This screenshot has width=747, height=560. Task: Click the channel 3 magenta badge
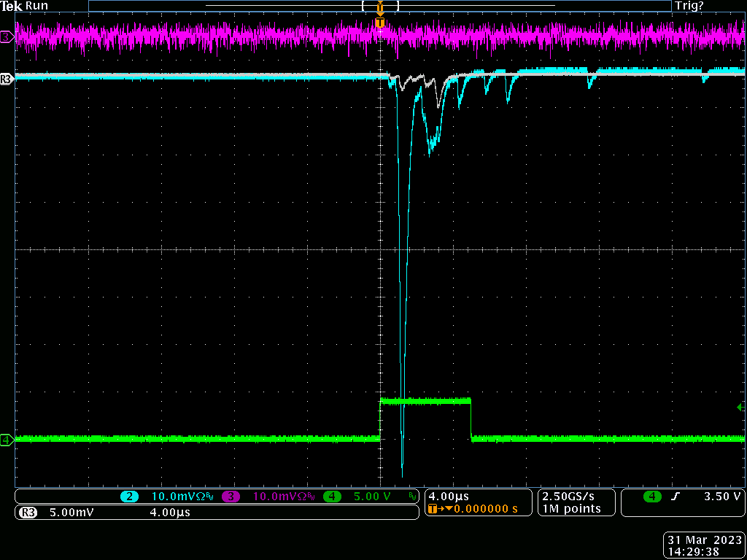pos(231,497)
